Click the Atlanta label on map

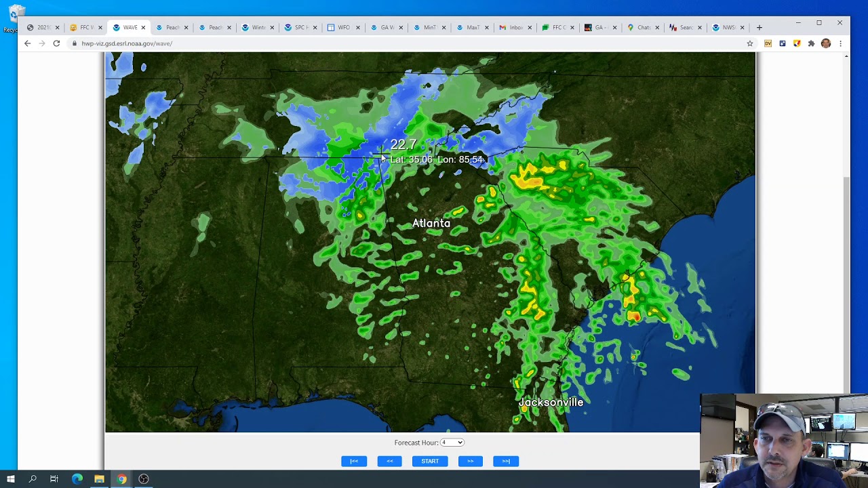pyautogui.click(x=431, y=223)
